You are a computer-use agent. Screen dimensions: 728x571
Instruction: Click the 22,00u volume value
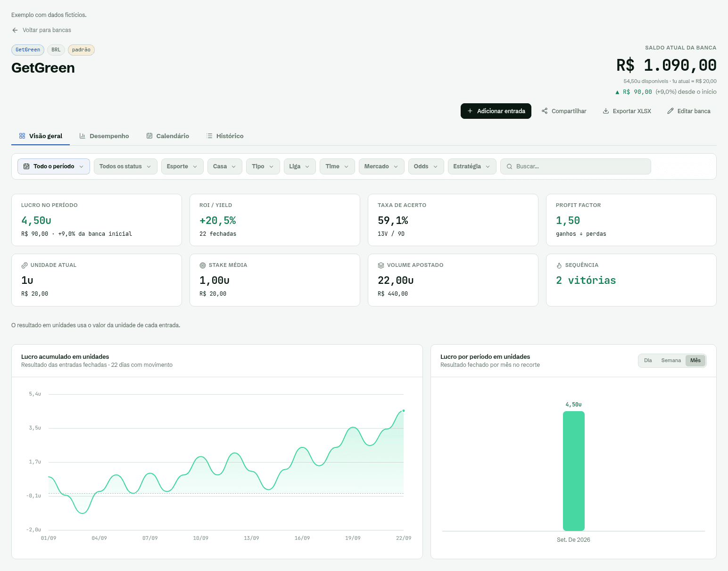[x=396, y=281]
